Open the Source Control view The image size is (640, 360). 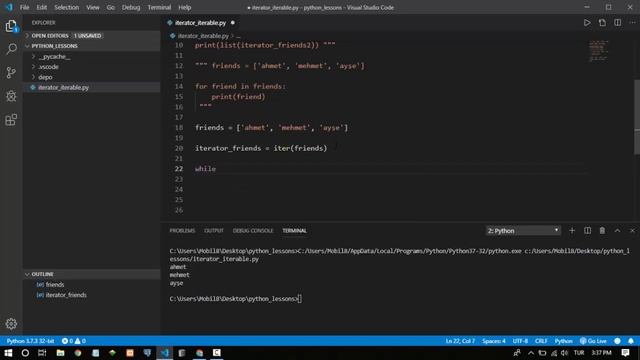[x=11, y=73]
